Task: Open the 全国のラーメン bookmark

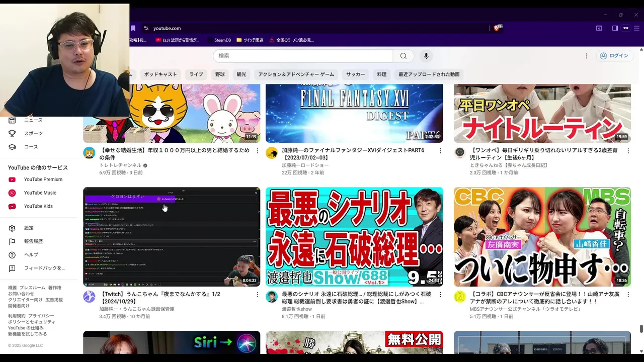Action: (x=292, y=40)
